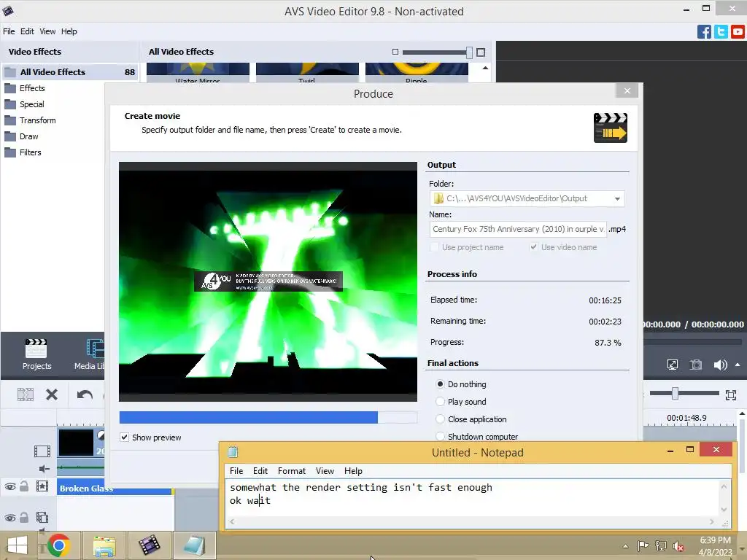Select the Do nothing radio button
This screenshot has width=747, height=560.
(440, 384)
